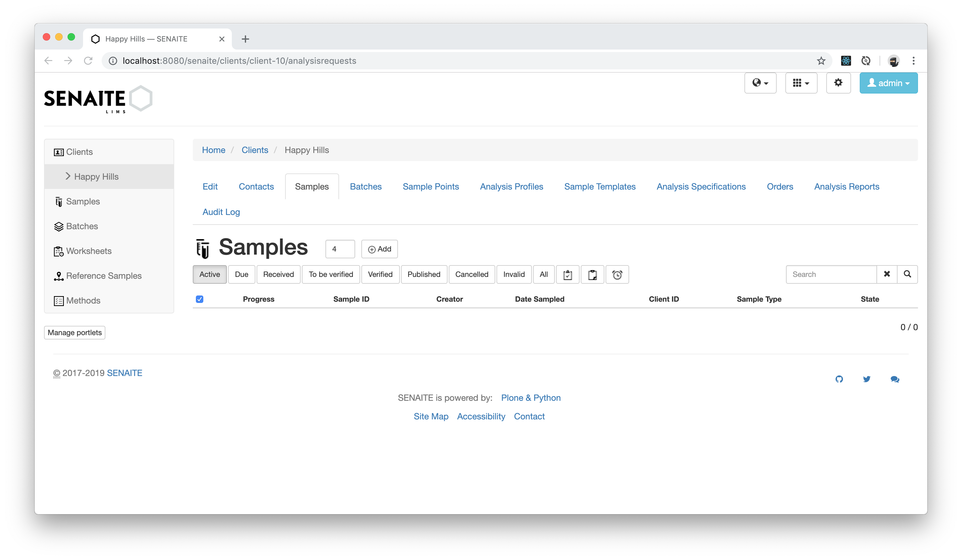Enable the Active filter toggle
Screen dimensions: 962x560
(210, 274)
